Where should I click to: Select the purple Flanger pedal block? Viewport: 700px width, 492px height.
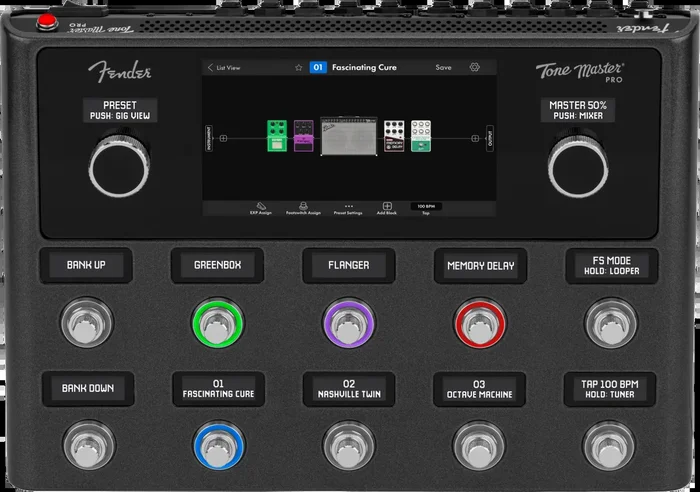304,136
